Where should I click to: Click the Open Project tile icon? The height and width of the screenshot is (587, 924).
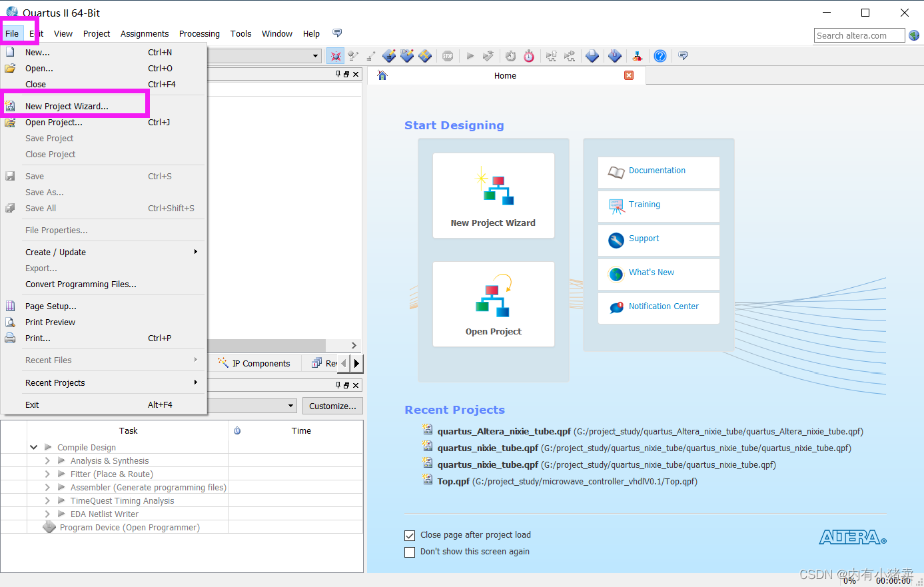493,295
